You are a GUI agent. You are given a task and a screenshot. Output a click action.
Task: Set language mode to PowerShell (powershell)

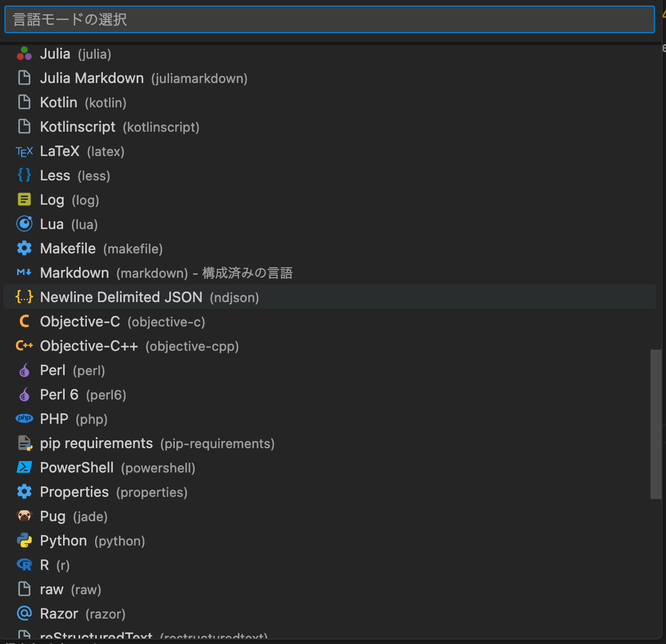330,468
